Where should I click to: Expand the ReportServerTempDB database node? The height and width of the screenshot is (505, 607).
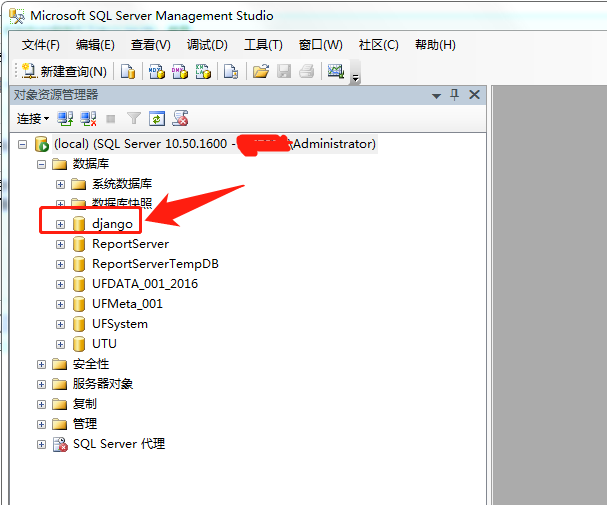point(60,265)
